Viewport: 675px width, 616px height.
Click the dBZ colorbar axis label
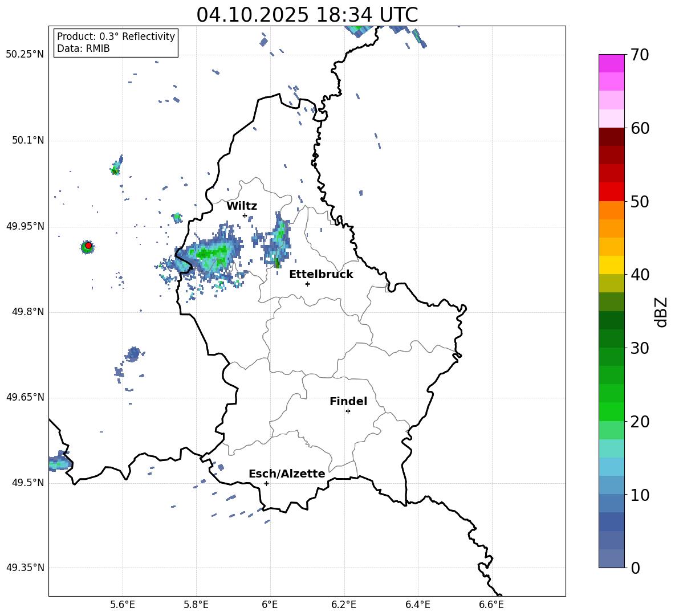(x=661, y=312)
